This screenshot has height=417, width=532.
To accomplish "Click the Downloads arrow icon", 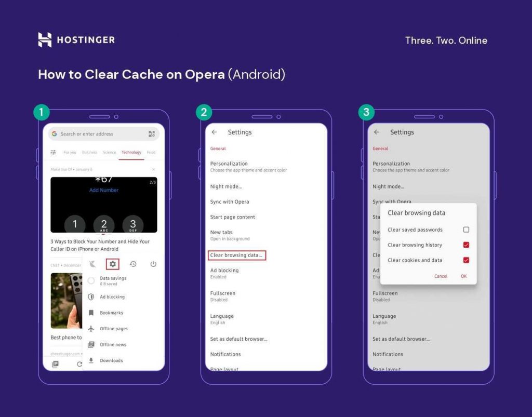I will (91, 360).
